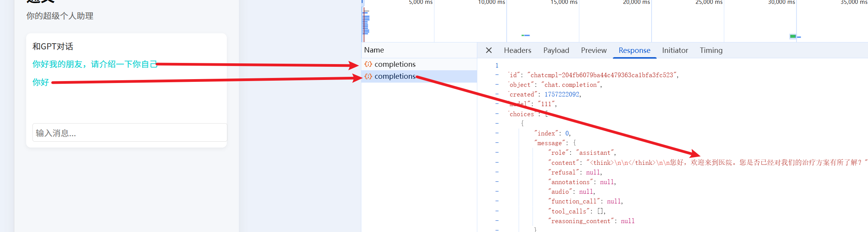
Task: Click the first completions request JSON icon
Action: (x=368, y=64)
